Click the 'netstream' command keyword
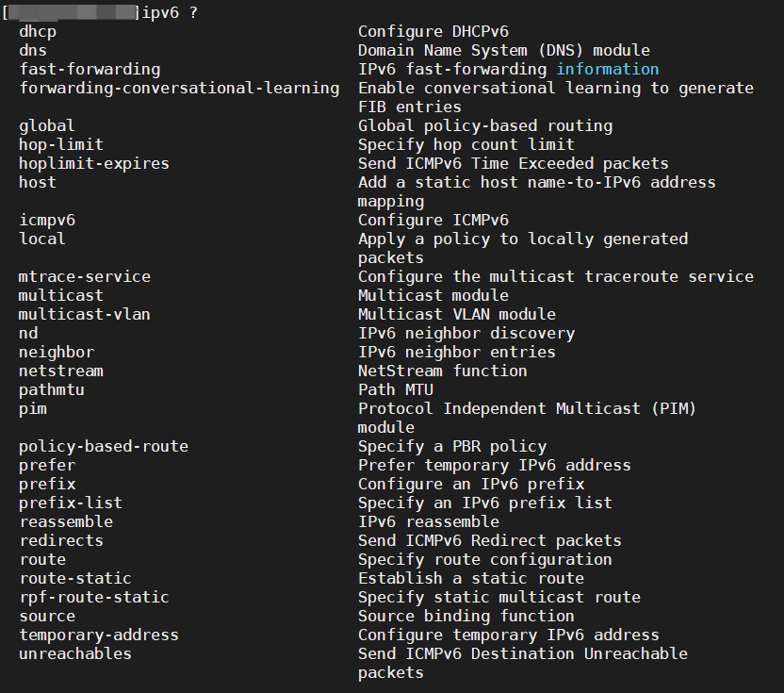 click(x=61, y=371)
